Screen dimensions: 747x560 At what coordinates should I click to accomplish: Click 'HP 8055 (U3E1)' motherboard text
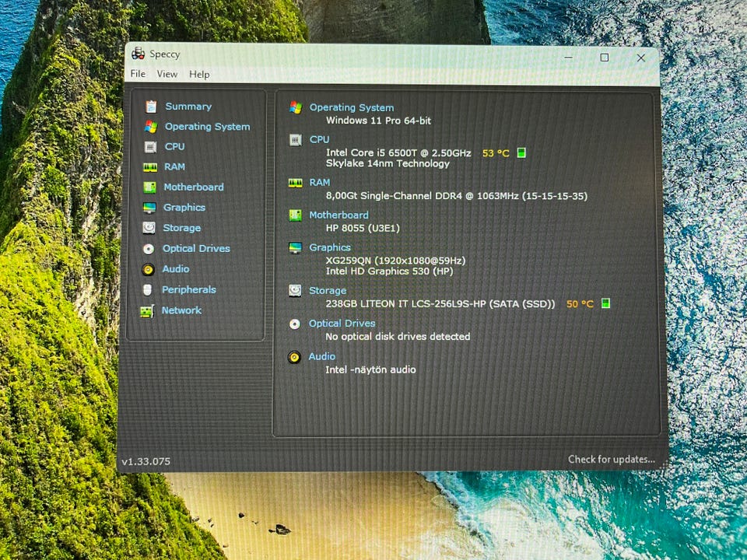pos(363,228)
